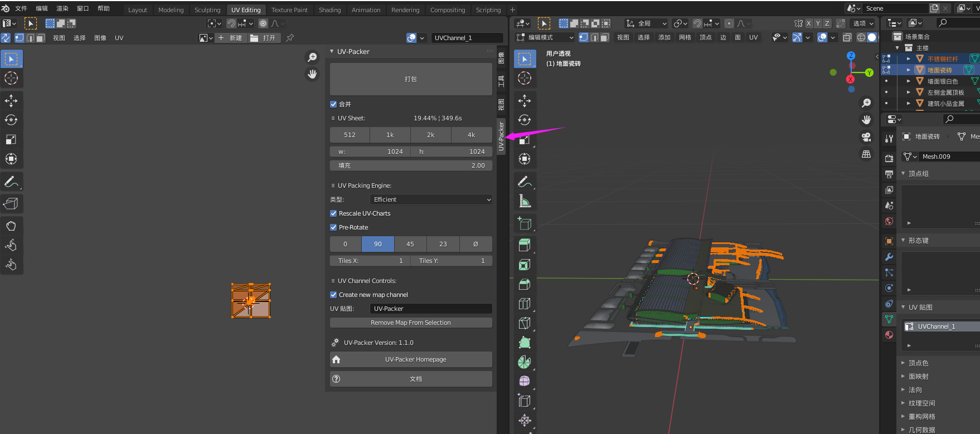Toggle UV sync selection icon
Image resolution: width=980 pixels, height=434 pixels.
click(x=6, y=38)
